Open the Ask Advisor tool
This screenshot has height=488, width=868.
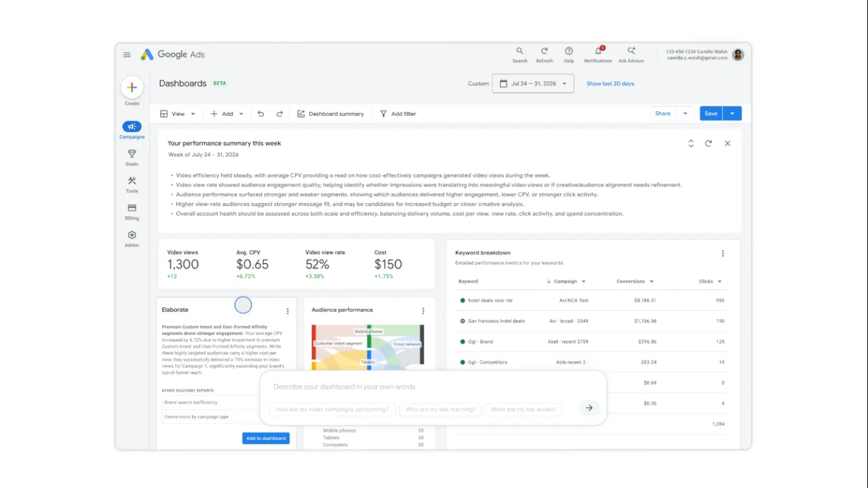[631, 55]
